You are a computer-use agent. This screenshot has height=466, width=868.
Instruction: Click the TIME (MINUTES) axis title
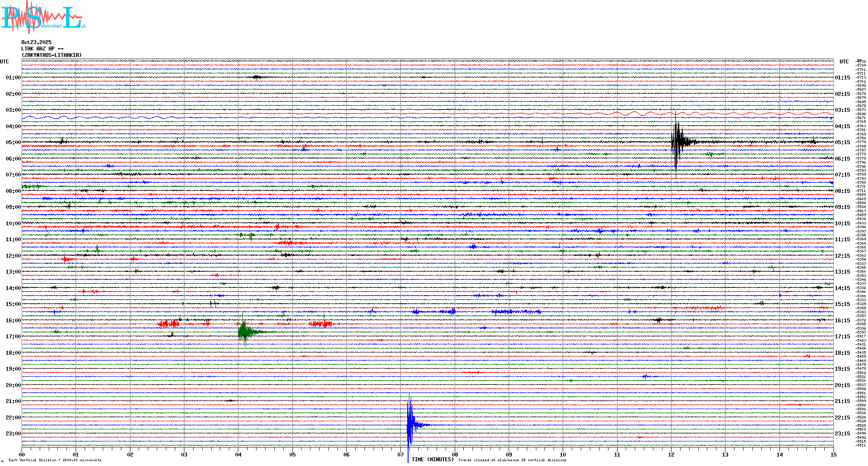pos(433,460)
